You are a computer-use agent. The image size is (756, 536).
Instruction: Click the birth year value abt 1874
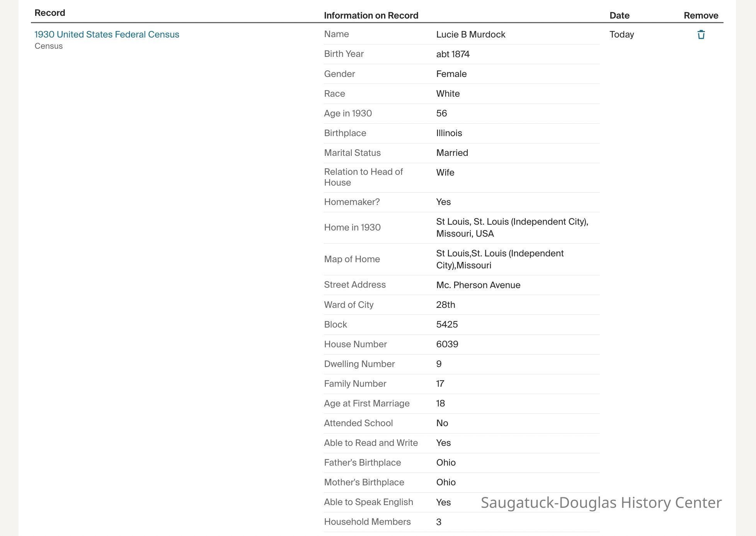[453, 54]
